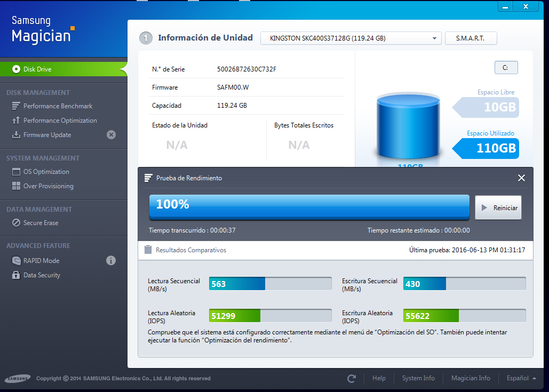Close the Prueba de Rendimiento panel
Image resolution: width=549 pixels, height=392 pixels.
pos(521,178)
